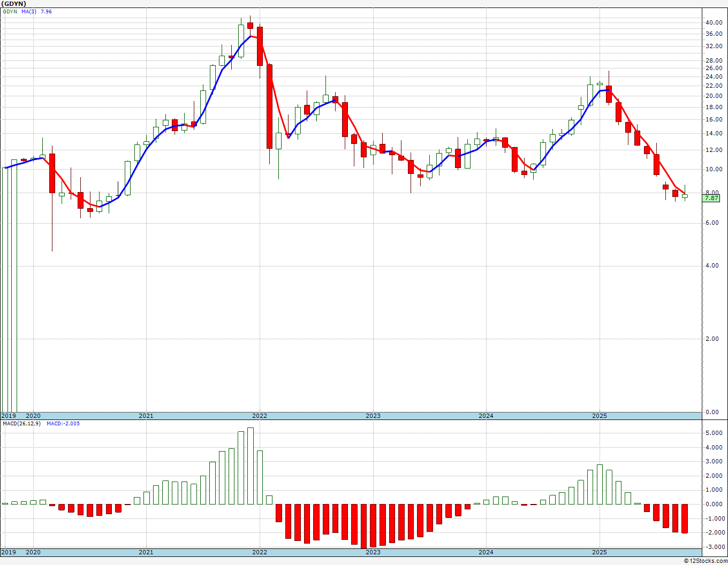Click the 36.00 price axis label
This screenshot has height=565, width=728.
[714, 34]
